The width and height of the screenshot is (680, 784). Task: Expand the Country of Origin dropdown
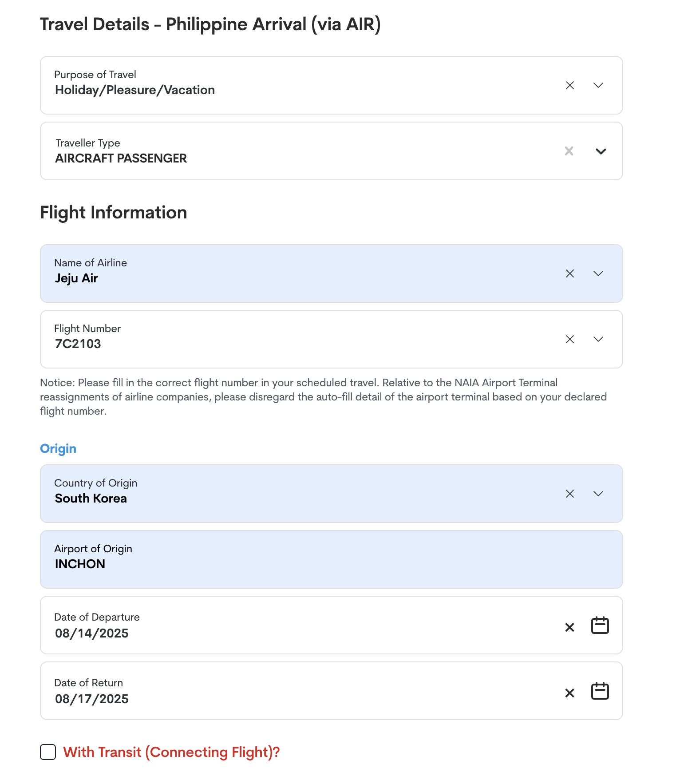tap(598, 494)
